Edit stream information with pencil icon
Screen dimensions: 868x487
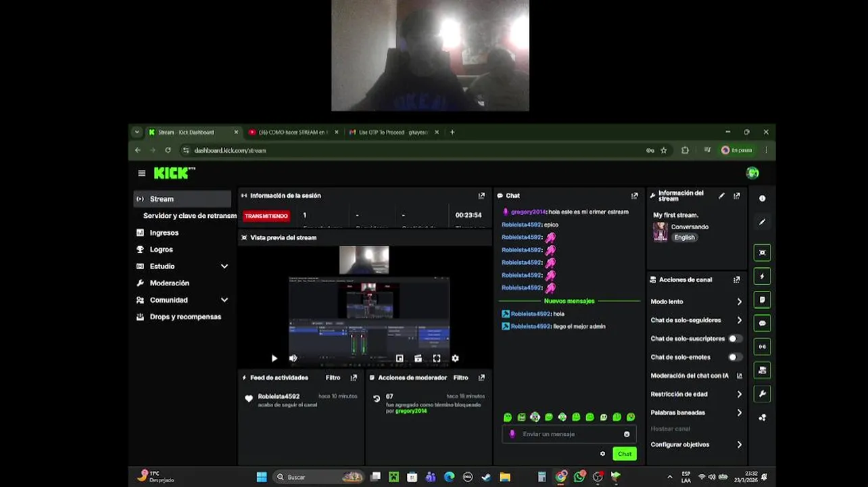pos(721,195)
